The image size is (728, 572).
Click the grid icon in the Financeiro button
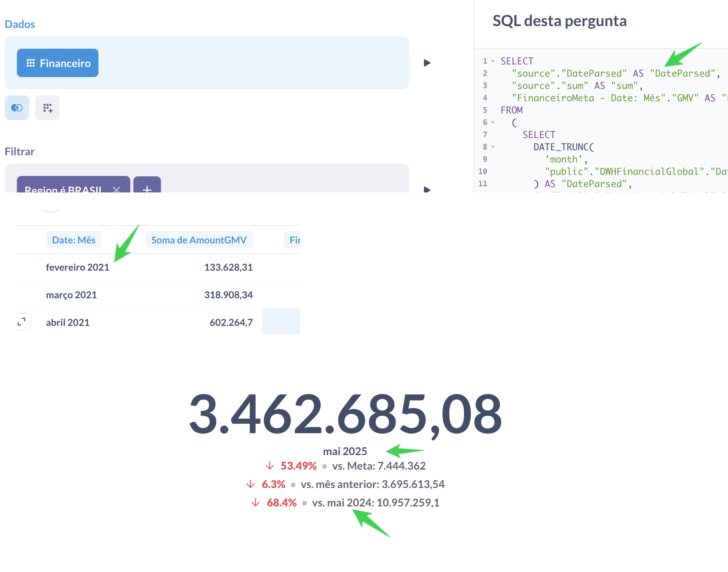(x=31, y=63)
